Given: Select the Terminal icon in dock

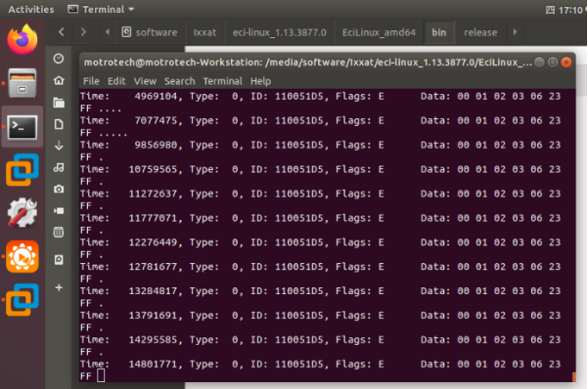Looking at the screenshot, I should [x=23, y=127].
